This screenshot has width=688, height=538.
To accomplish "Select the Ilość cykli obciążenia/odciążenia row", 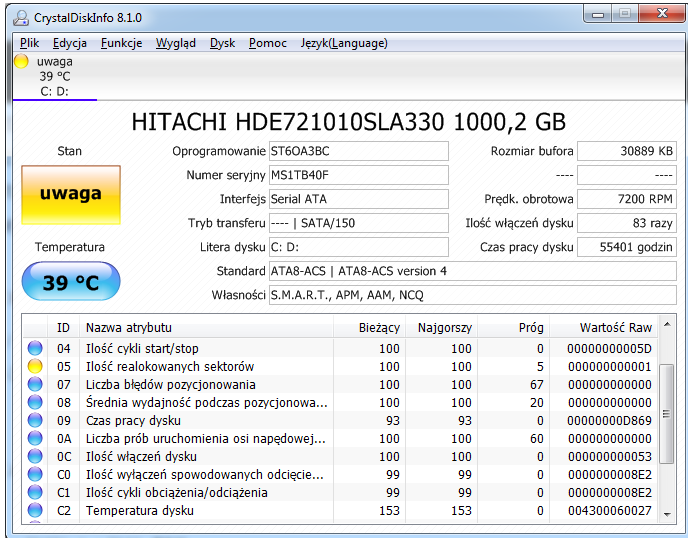I will click(340, 492).
